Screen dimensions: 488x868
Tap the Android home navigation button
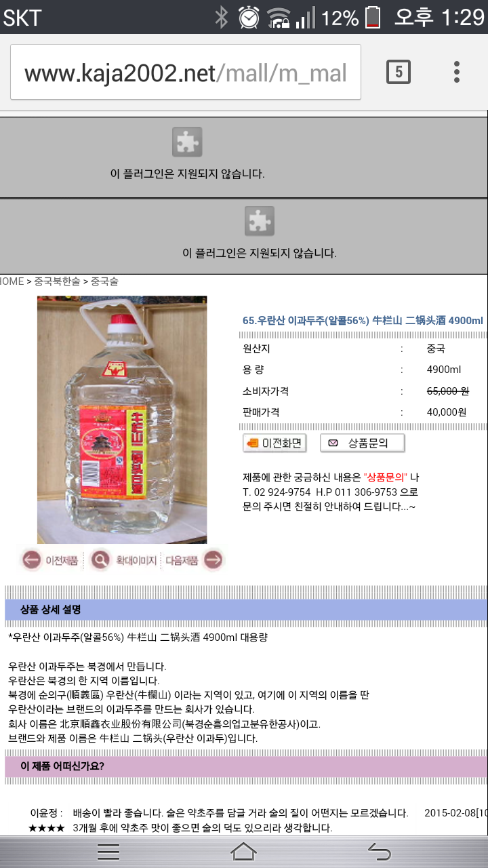tap(244, 850)
